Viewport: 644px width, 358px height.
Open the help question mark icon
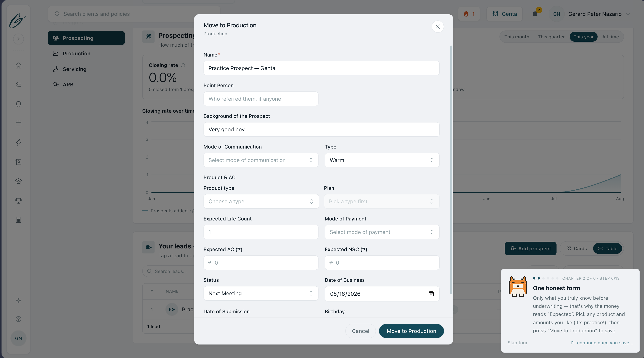(x=18, y=319)
